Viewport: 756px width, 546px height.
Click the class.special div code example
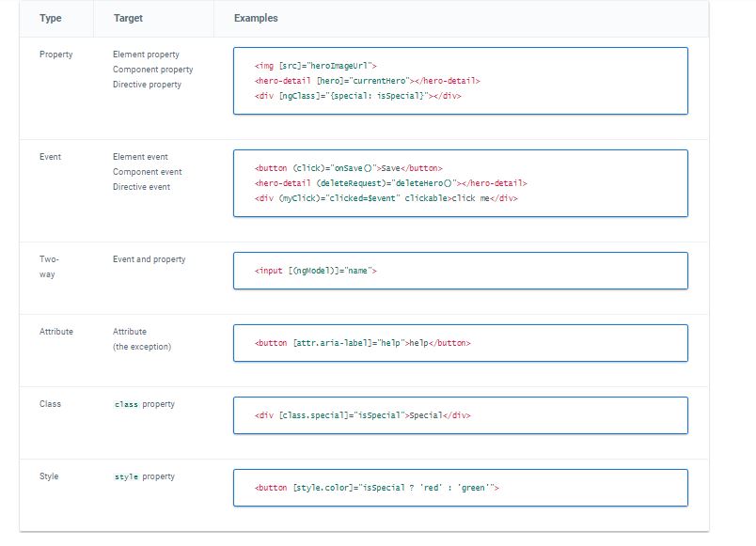coord(362,415)
